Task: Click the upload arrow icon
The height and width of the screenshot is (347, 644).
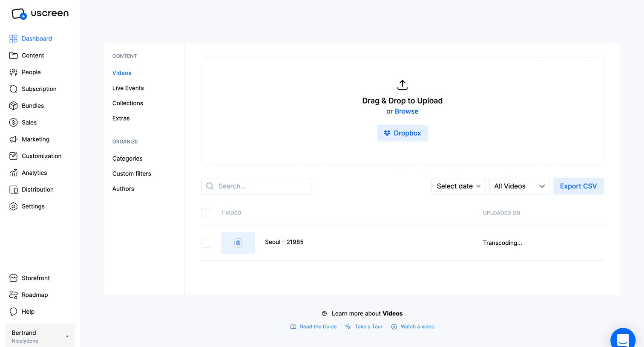Action: click(402, 85)
